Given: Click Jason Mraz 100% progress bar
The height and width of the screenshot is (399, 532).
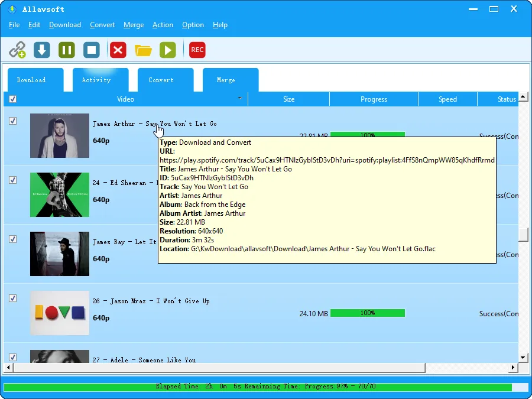Looking at the screenshot, I should click(x=368, y=313).
